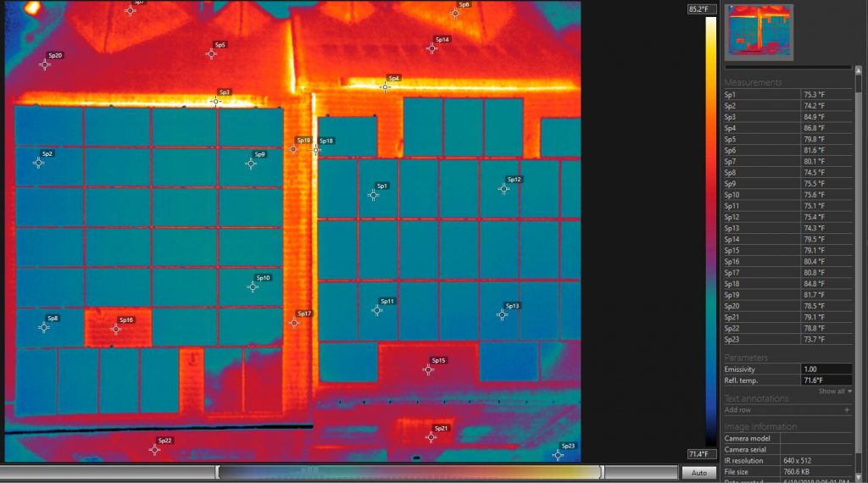868x483 pixels.
Task: Select the Sp21 spot marker on thermal image
Action: pos(431,437)
